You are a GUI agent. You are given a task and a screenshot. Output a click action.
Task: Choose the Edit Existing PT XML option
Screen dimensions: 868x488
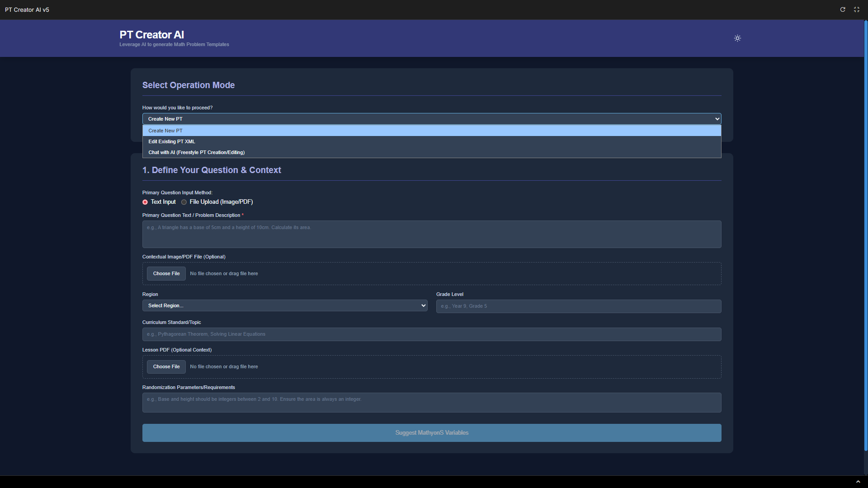(x=432, y=141)
